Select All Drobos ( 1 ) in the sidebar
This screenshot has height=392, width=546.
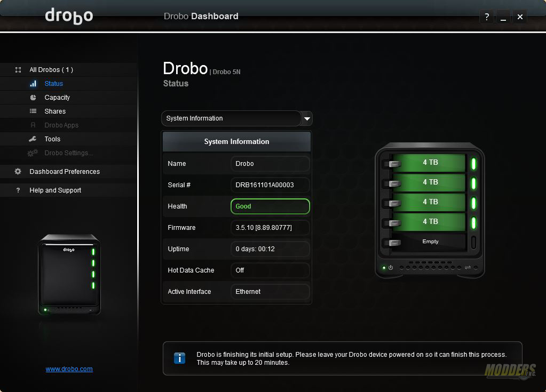click(51, 69)
